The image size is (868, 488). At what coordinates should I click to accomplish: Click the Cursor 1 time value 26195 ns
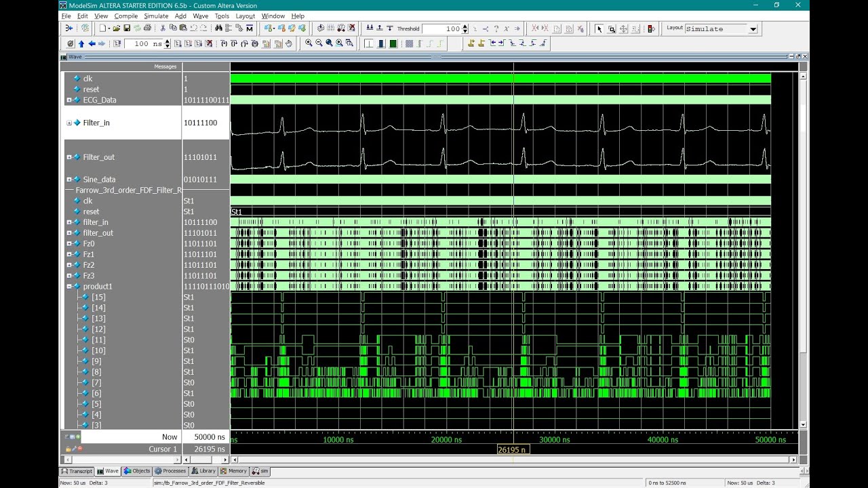tap(209, 449)
